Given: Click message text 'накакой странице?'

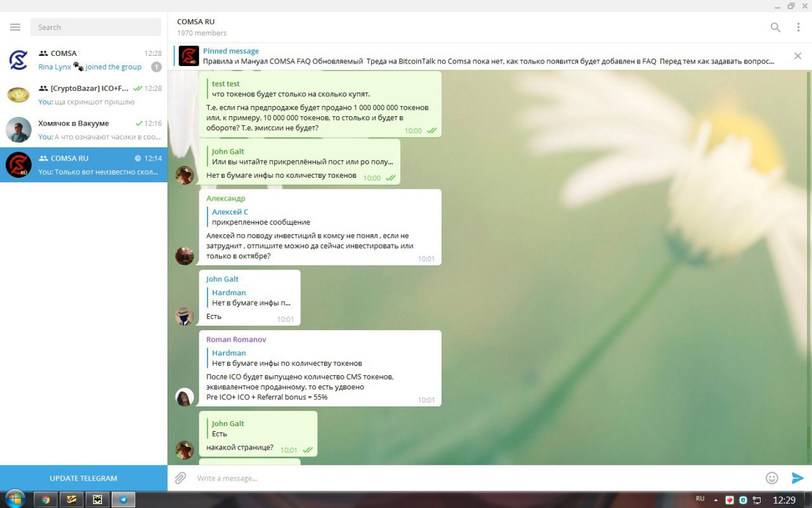Looking at the screenshot, I should click(240, 447).
